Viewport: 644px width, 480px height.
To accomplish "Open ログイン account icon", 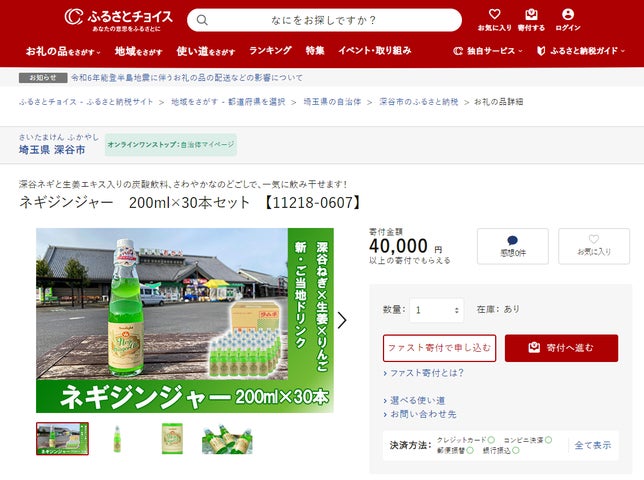I will pos(568,20).
